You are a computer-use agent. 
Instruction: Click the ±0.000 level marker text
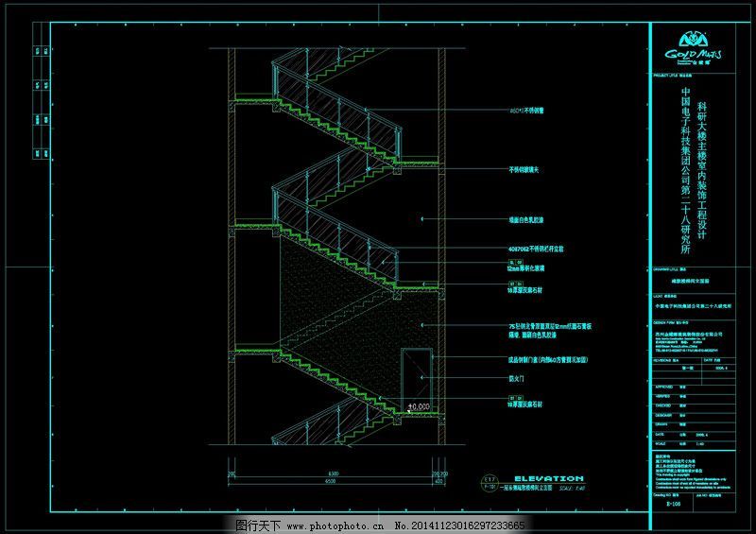click(x=419, y=406)
